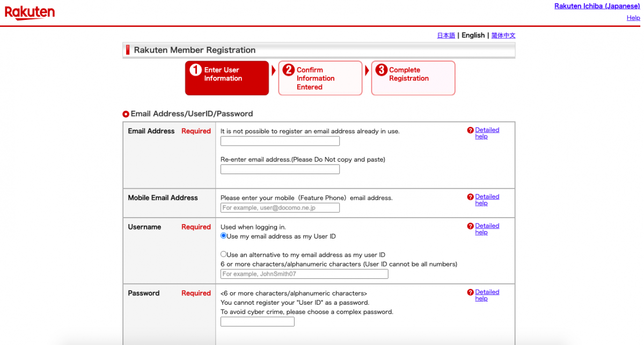The image size is (644, 345).
Task: Click the Email Address help question-mark icon
Action: point(471,130)
